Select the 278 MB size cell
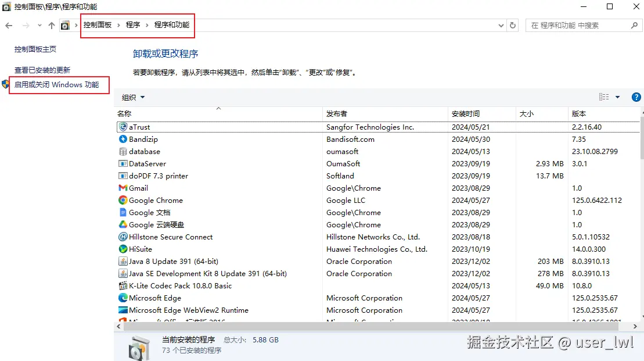The width and height of the screenshot is (644, 361). (x=551, y=273)
